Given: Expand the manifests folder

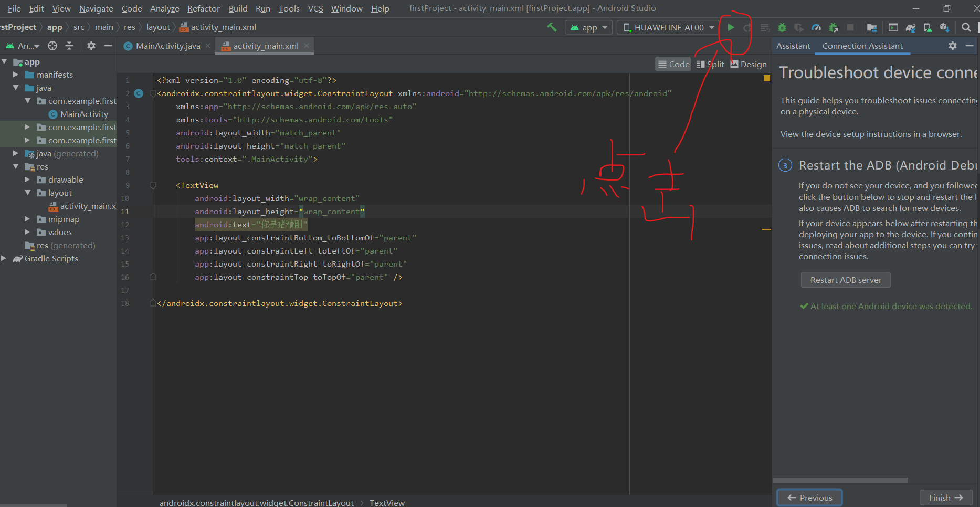Looking at the screenshot, I should [x=16, y=75].
